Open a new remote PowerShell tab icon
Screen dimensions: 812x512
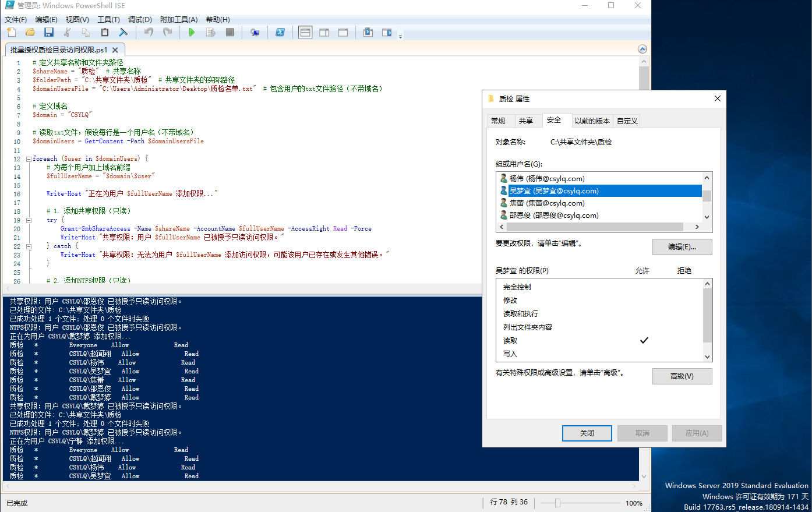[255, 33]
